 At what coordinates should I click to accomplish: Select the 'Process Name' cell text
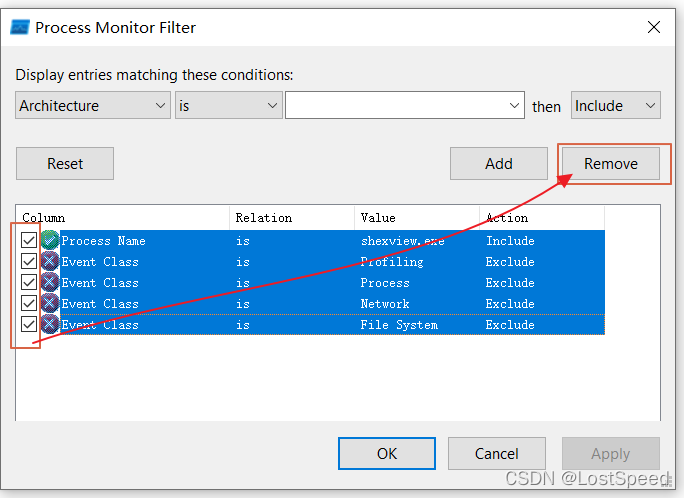click(103, 241)
